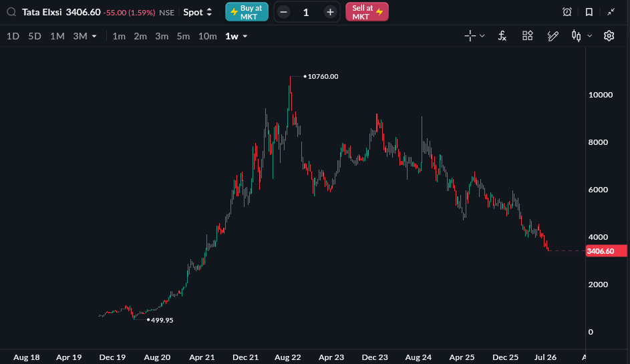Click the Aug 22 date axis label
Viewport: 630px width, 364px height.
point(288,357)
